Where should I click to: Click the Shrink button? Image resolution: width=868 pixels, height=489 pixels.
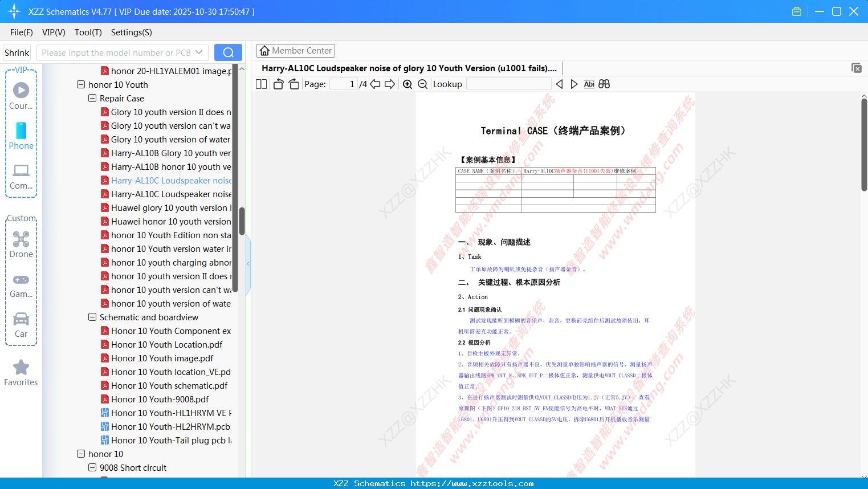click(17, 52)
